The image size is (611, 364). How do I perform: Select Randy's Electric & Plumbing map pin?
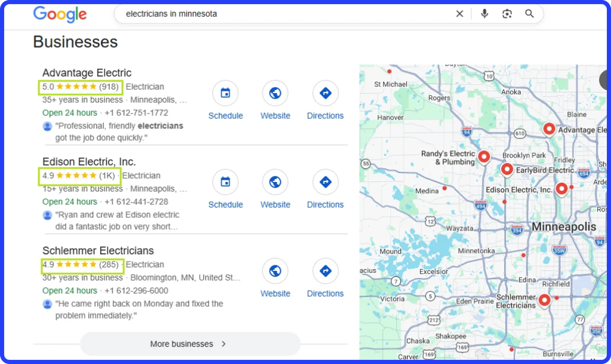pos(483,157)
